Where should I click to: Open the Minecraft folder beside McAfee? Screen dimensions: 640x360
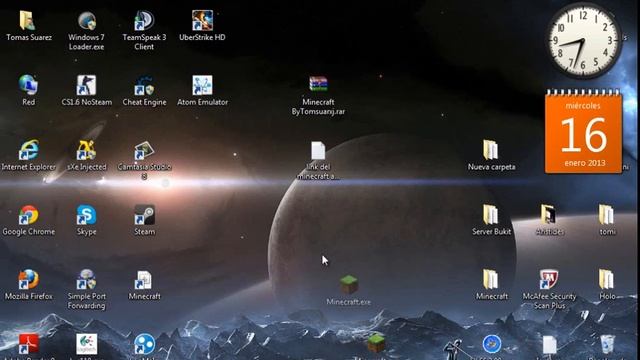pos(491,280)
